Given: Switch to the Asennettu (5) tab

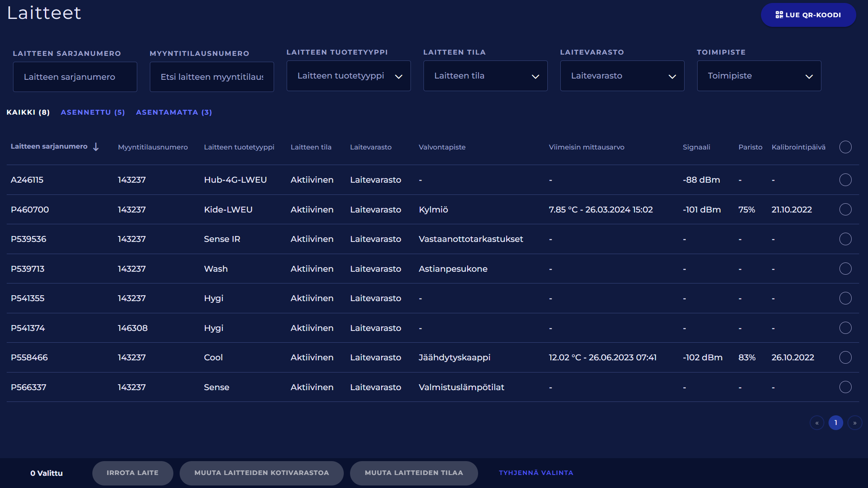Looking at the screenshot, I should pos(93,113).
